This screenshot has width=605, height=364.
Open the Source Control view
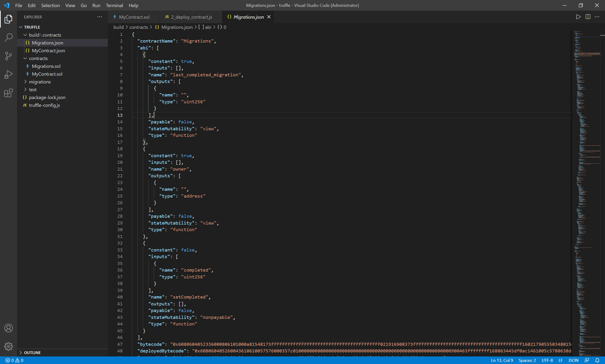coord(8,56)
